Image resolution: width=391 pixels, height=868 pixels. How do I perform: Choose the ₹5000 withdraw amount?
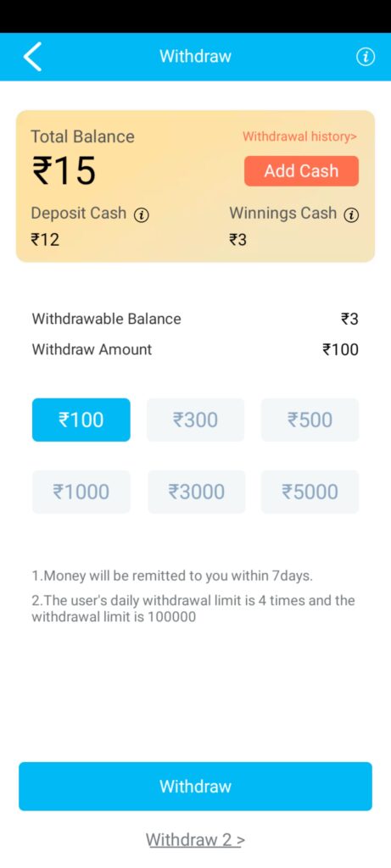310,492
